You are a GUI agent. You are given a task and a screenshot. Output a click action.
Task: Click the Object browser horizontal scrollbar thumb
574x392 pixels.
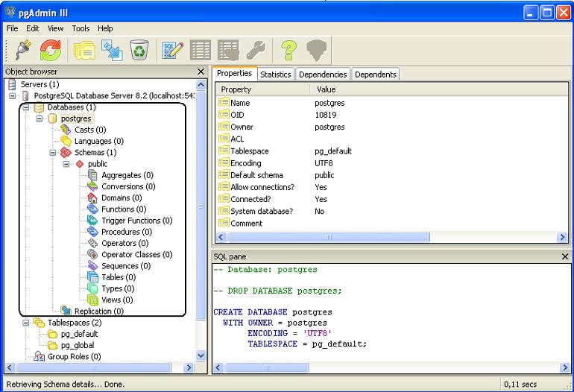(94, 367)
